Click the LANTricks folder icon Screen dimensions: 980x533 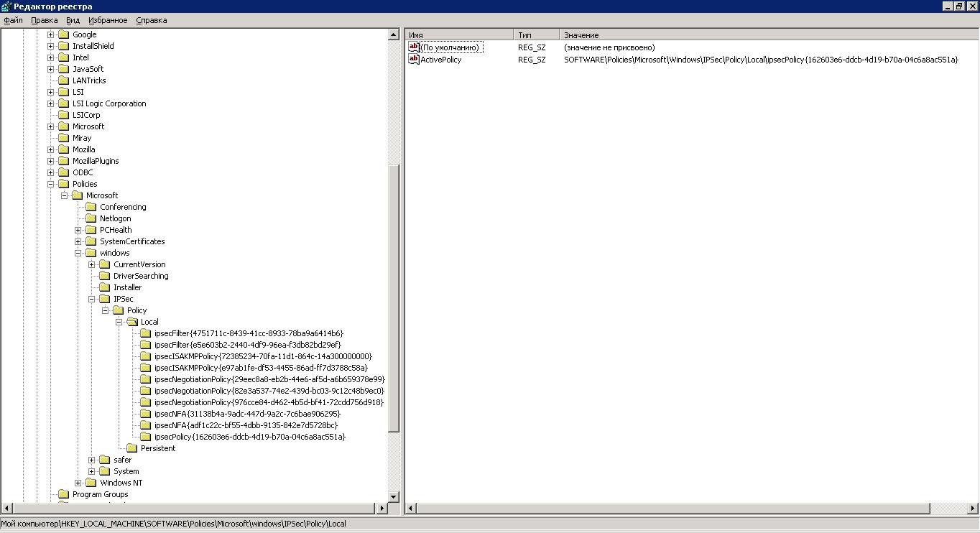point(63,80)
